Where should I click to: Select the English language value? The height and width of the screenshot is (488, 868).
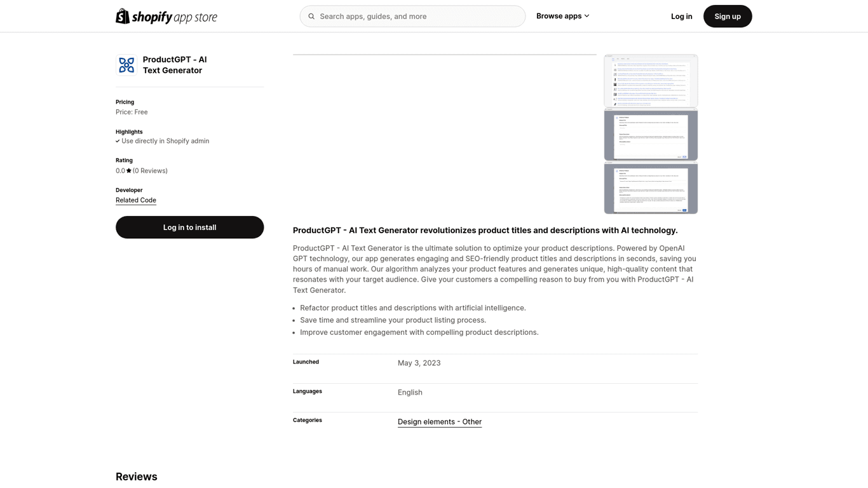click(x=410, y=392)
